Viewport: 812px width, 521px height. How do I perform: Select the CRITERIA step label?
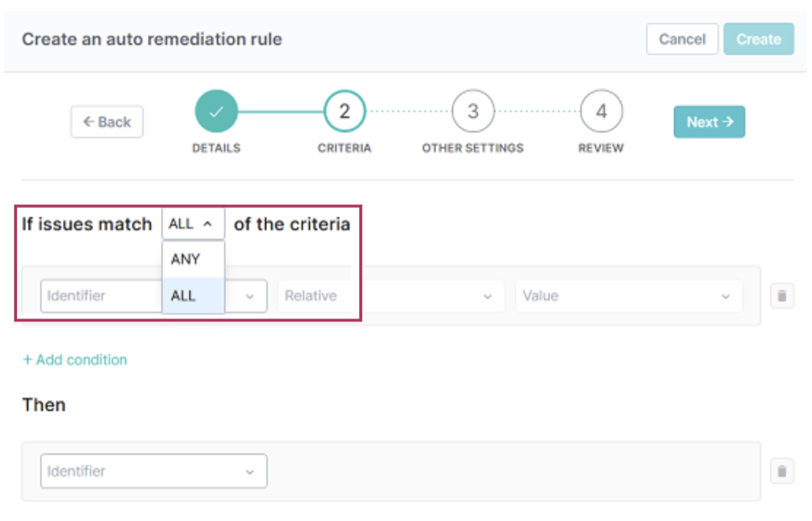click(x=344, y=148)
